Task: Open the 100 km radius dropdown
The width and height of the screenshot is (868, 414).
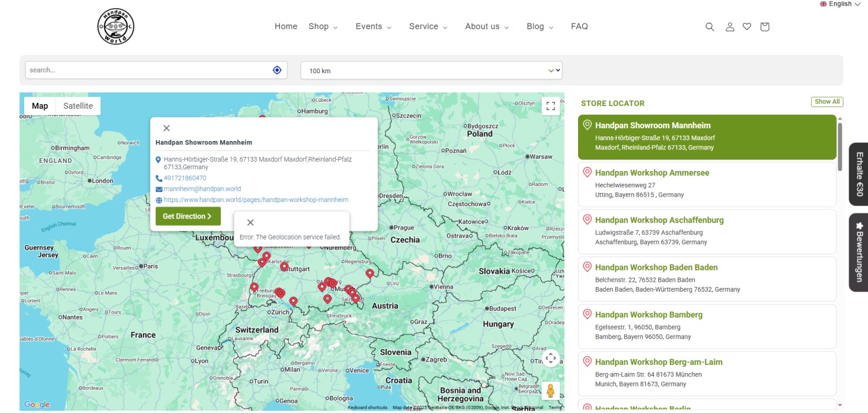Action: [x=431, y=70]
